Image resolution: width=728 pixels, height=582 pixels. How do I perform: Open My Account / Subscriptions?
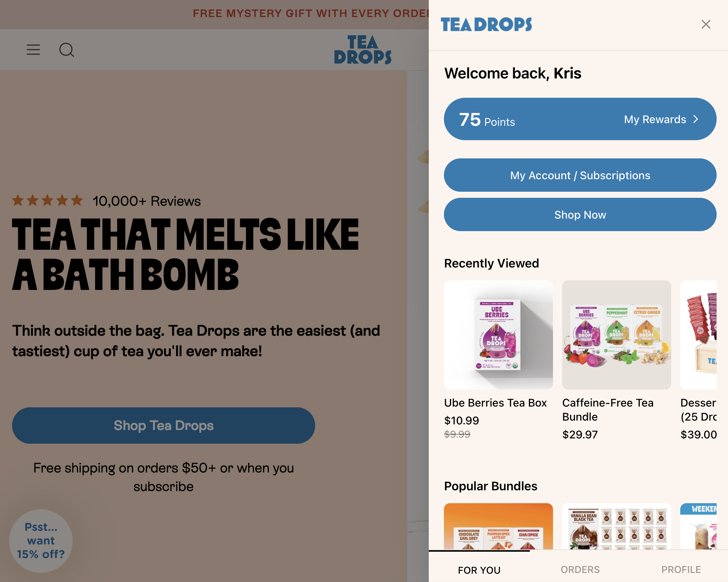coord(580,175)
